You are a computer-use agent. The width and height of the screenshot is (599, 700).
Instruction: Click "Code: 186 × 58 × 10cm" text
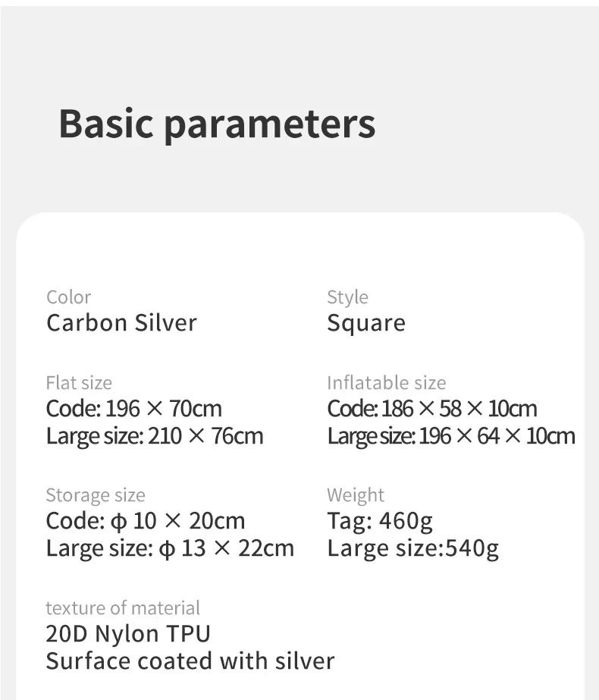[431, 409]
